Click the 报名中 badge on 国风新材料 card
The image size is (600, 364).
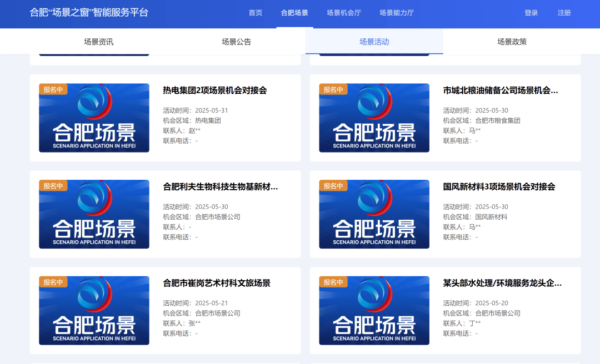pyautogui.click(x=333, y=186)
